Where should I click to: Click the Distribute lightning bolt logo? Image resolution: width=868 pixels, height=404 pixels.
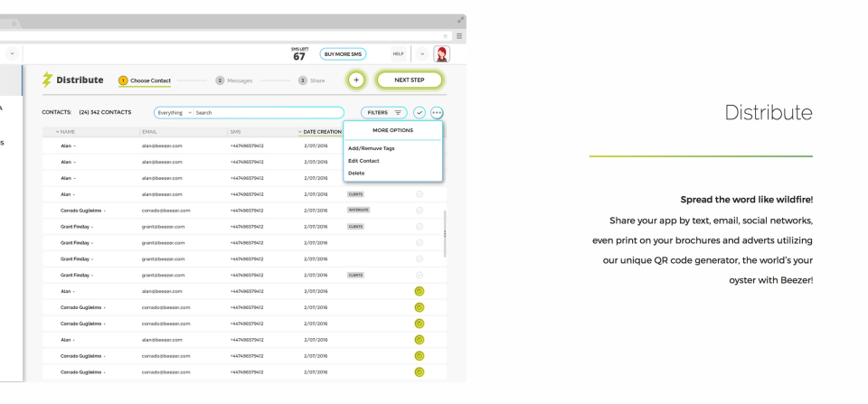coord(47,80)
